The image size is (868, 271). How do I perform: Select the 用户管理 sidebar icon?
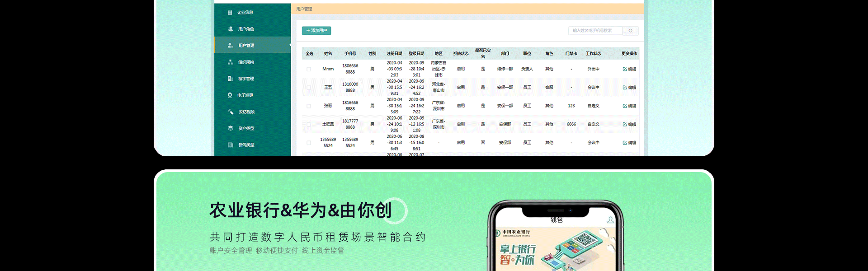[230, 46]
